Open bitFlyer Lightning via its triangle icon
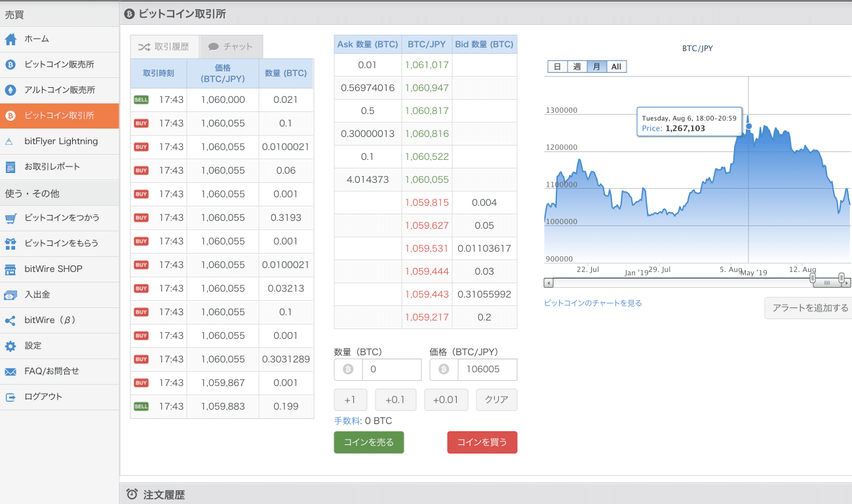The image size is (852, 504). point(9,142)
